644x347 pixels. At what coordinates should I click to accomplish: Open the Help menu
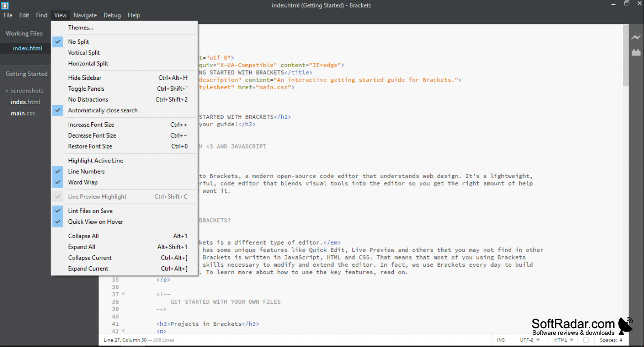[134, 15]
